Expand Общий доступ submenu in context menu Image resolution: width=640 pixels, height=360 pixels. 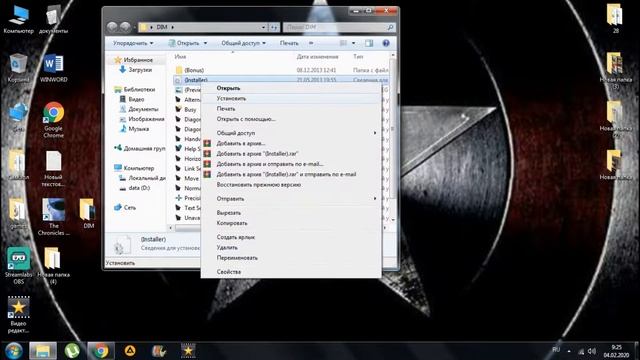(291, 133)
